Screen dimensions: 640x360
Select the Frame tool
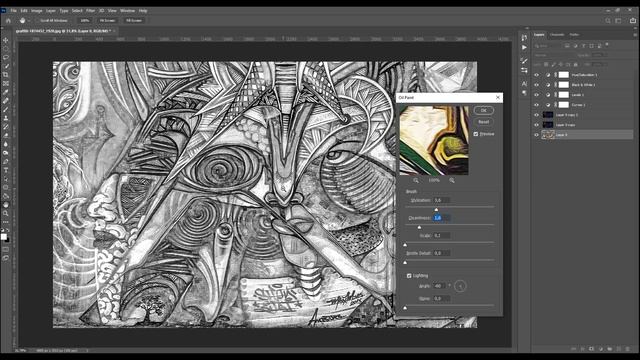click(6, 84)
